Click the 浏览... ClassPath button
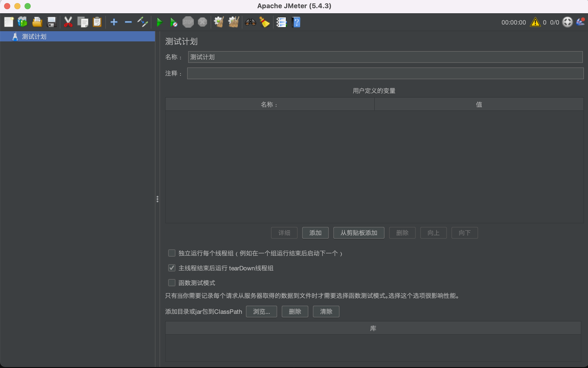This screenshot has width=588, height=368. (262, 312)
